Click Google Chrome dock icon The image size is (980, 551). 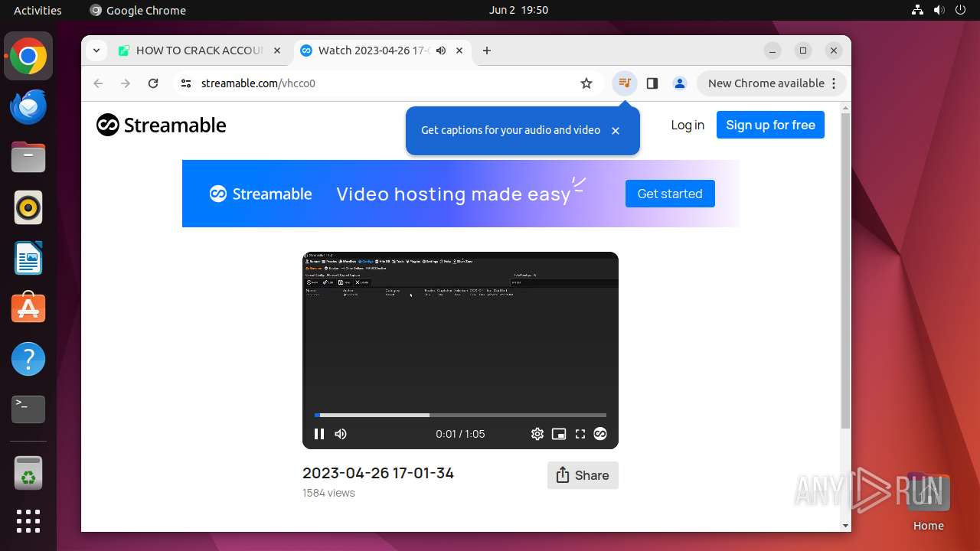tap(28, 57)
